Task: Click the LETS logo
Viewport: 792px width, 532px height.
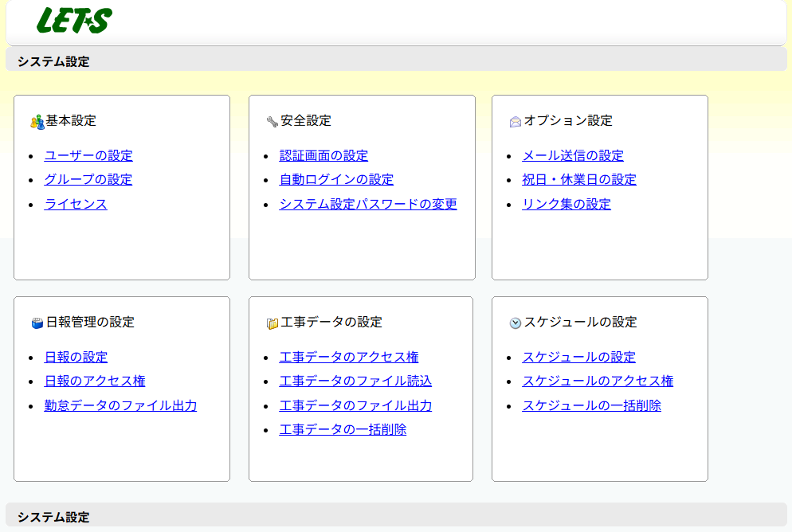Action: pos(74,21)
